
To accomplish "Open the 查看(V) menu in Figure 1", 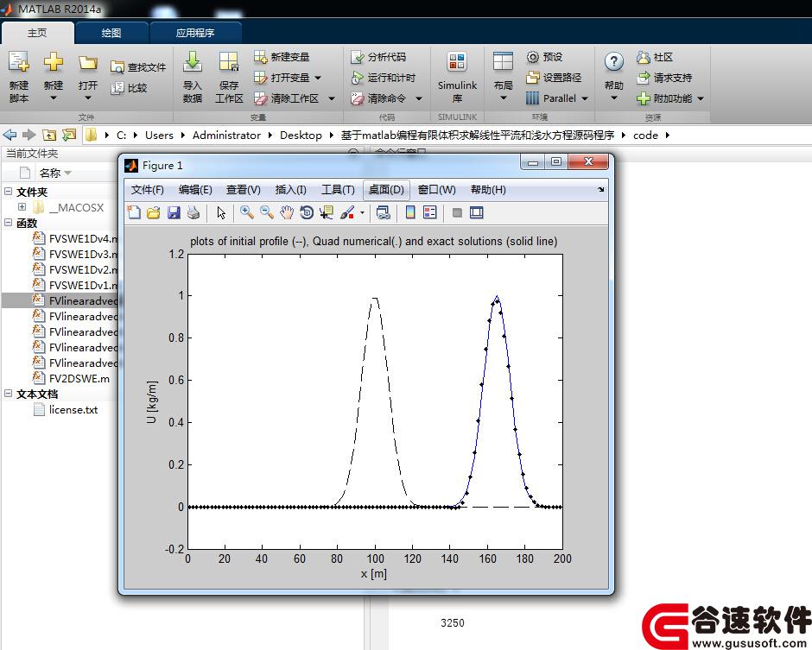I will (244, 190).
